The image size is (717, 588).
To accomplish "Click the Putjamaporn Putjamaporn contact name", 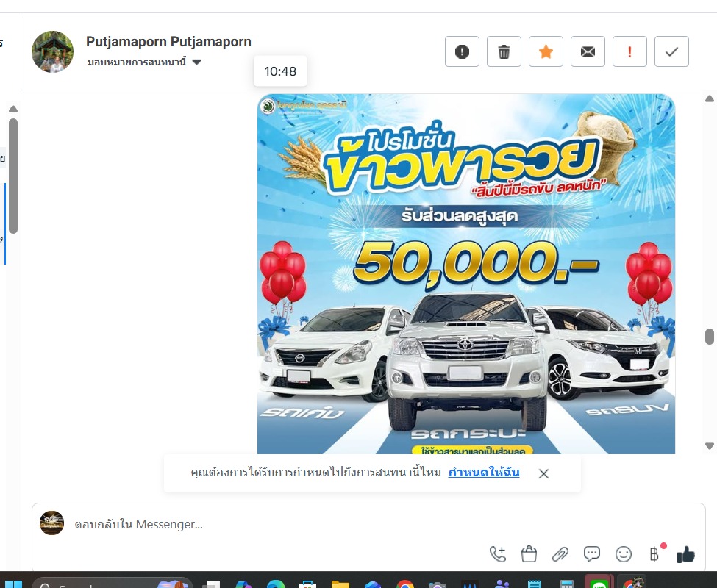I will click(168, 42).
